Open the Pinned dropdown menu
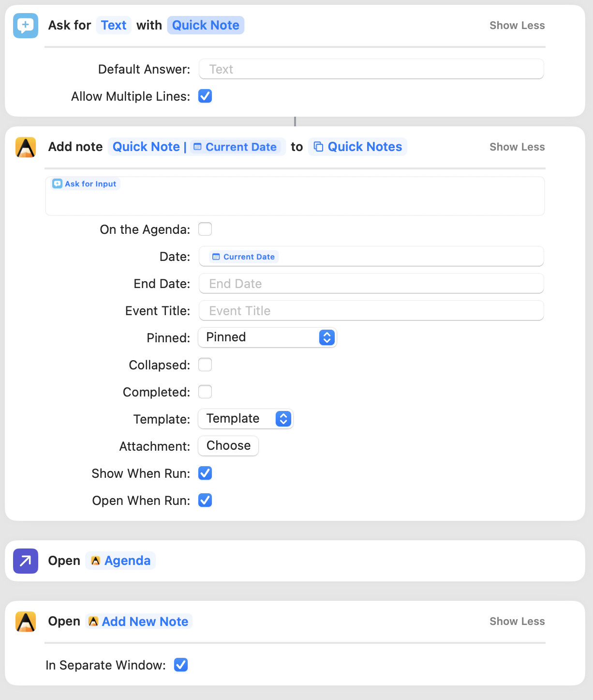Screen dimensions: 593x700 click(x=267, y=337)
